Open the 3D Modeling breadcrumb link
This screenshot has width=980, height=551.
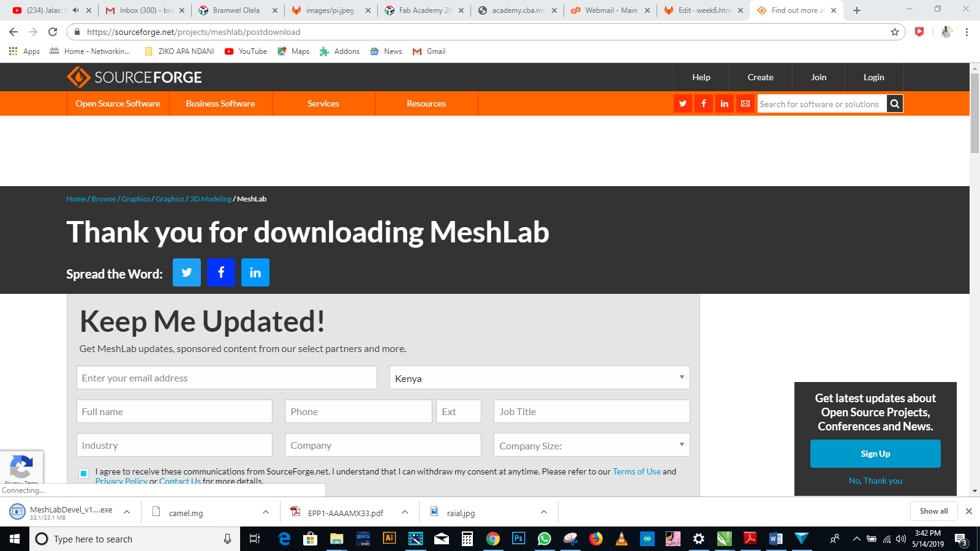pyautogui.click(x=211, y=199)
